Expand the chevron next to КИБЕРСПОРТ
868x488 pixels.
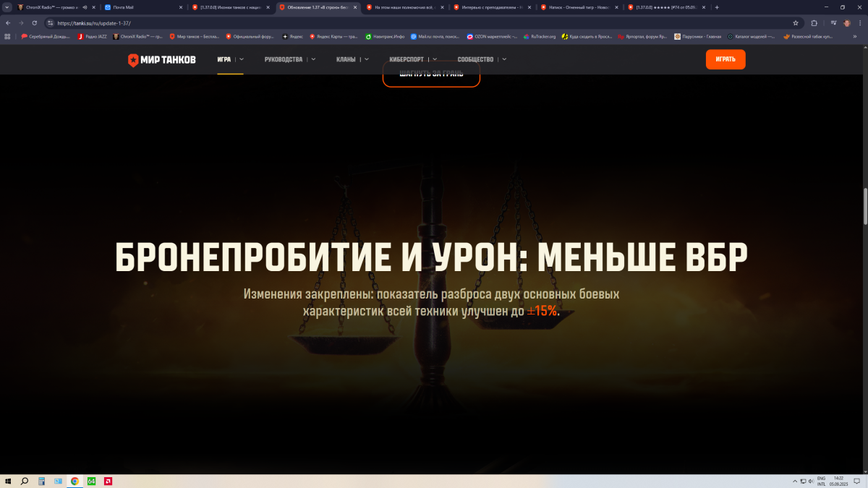tap(435, 59)
